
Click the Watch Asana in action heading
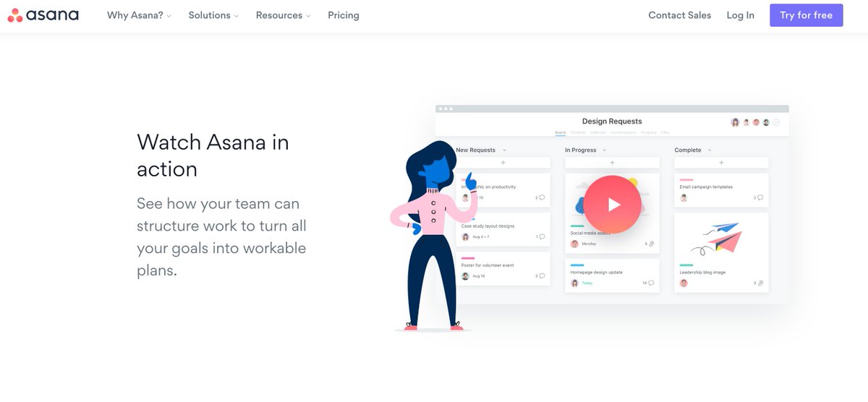click(213, 155)
